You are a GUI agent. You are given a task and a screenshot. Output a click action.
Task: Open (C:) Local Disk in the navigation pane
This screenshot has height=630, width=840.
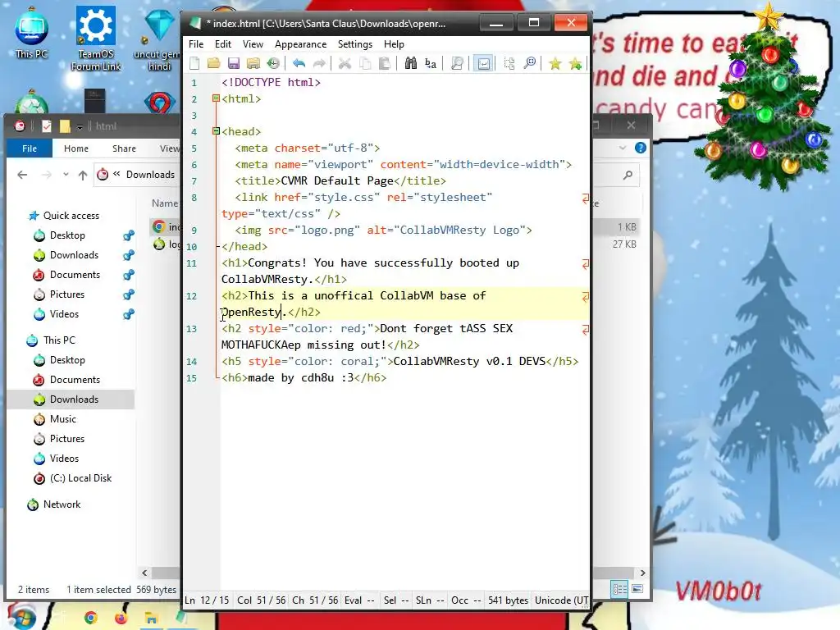(x=80, y=478)
